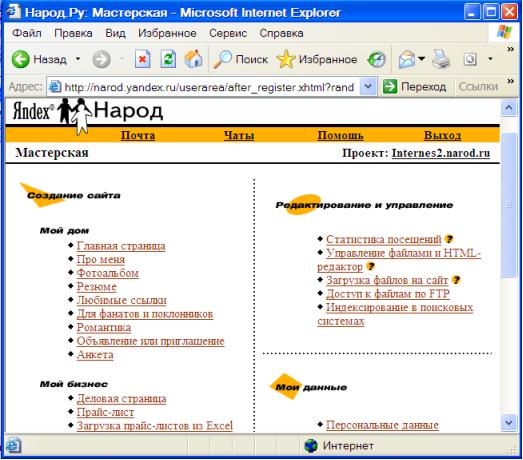The height and width of the screenshot is (460, 523).
Task: Click the Mail envelope icon
Action: (407, 59)
